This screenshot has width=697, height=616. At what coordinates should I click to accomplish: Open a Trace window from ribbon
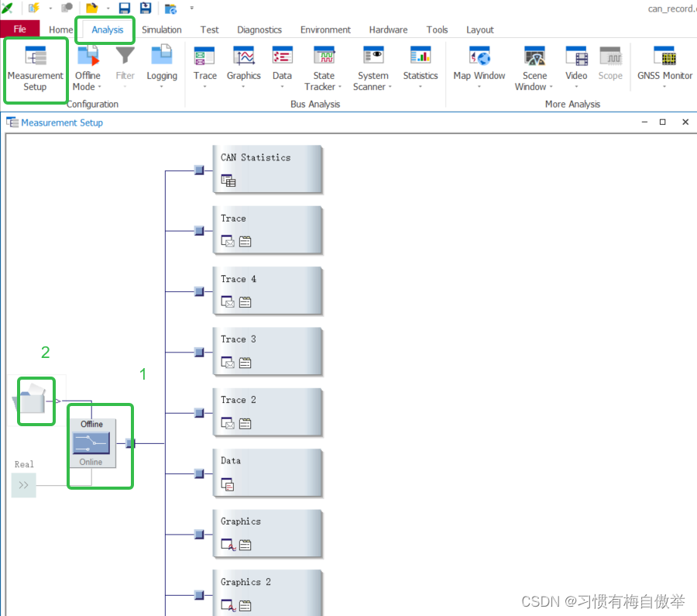click(204, 64)
